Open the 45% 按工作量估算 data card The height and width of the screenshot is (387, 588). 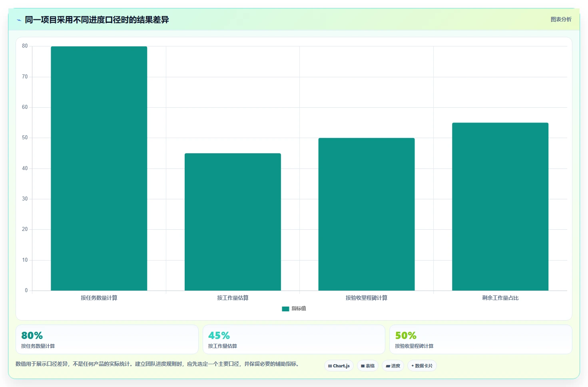pyautogui.click(x=294, y=339)
